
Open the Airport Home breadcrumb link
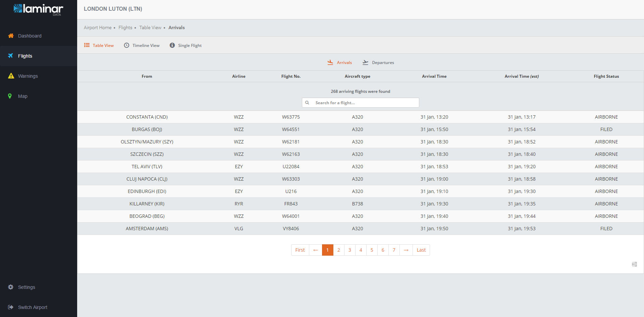(98, 27)
